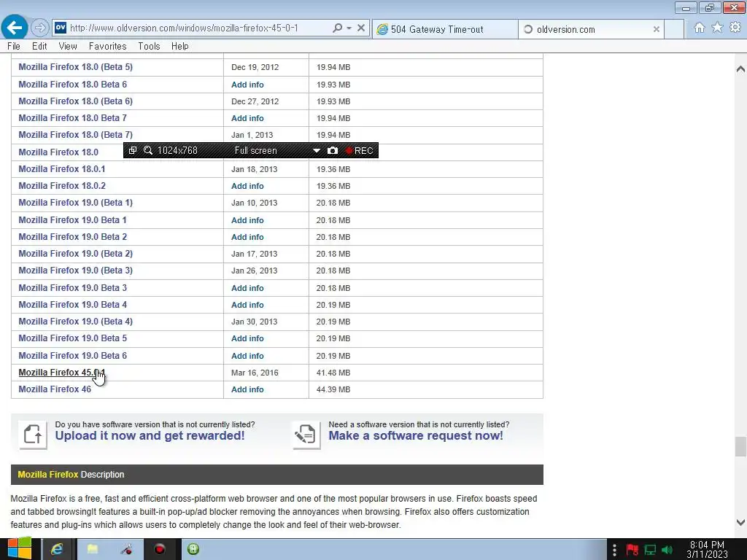Open Favorites star icon
Screen dimensions: 747x560
click(x=717, y=28)
